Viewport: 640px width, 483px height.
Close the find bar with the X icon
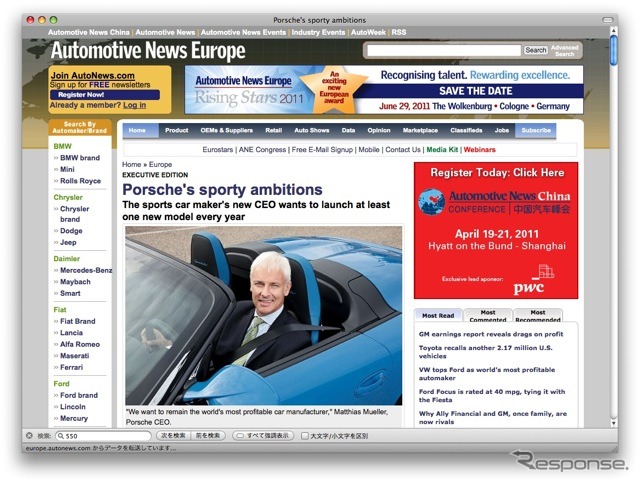(29, 436)
